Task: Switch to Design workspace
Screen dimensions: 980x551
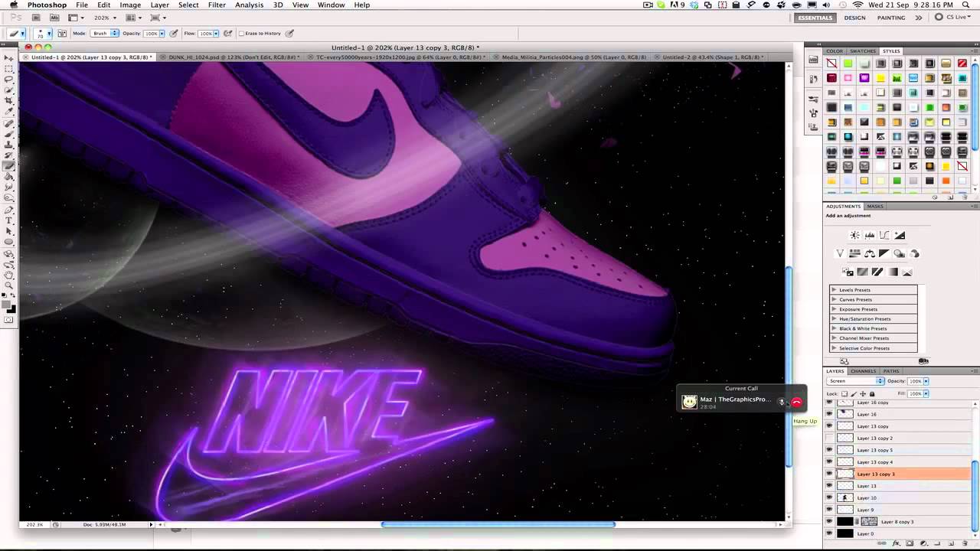Action: 854,18
